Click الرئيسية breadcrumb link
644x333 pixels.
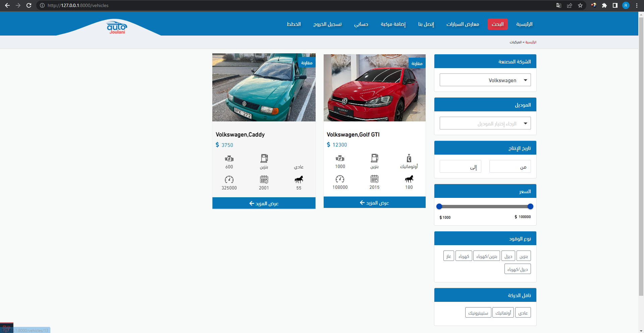(531, 42)
